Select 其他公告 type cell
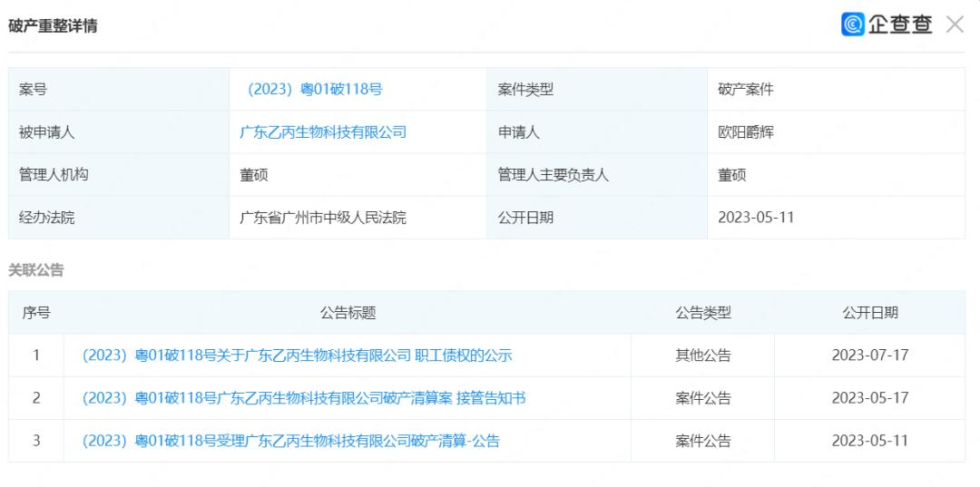The image size is (980, 487). [x=703, y=356]
